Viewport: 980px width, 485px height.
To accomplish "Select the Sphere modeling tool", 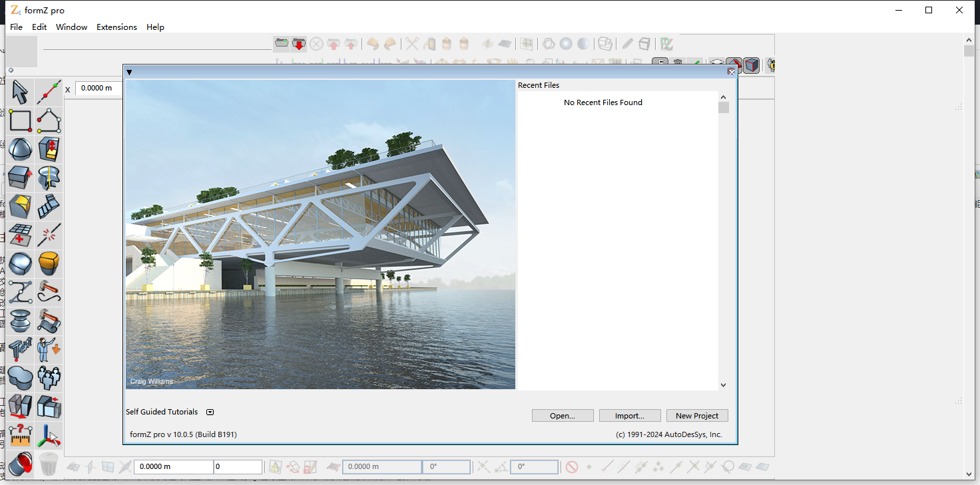I will coord(20,149).
